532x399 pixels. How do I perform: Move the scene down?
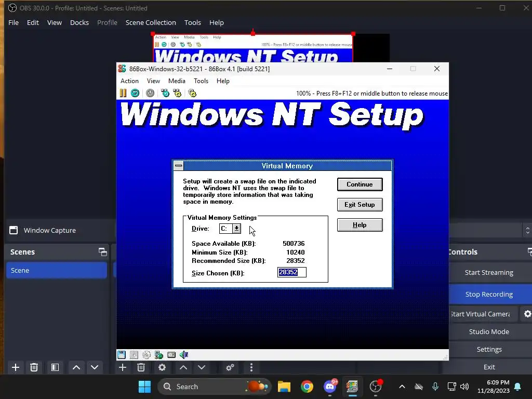95,367
